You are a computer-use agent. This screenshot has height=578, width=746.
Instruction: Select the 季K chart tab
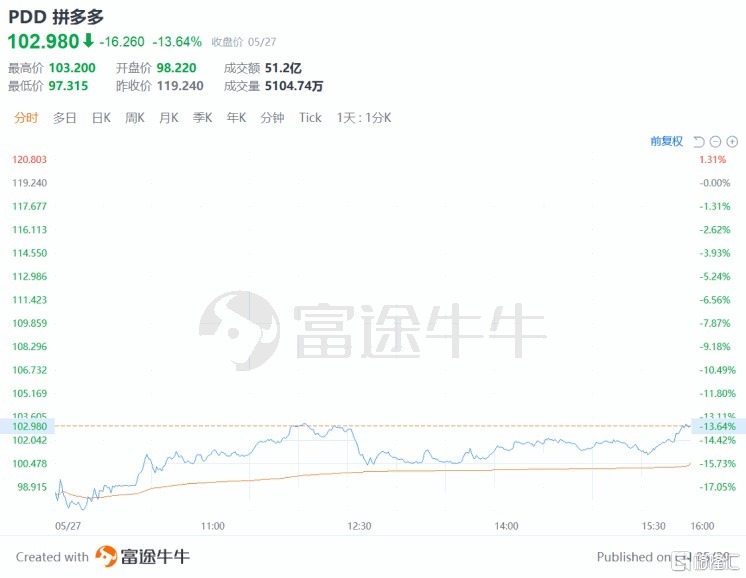(x=202, y=118)
